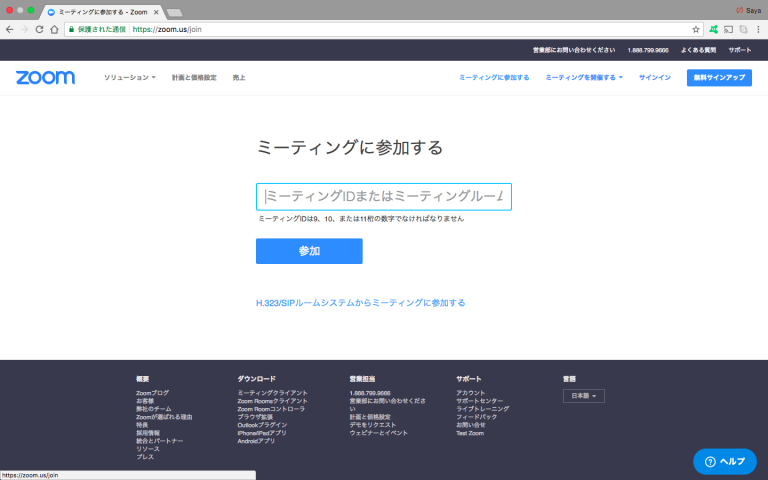
Task: Open the 特長 footer link
Action: pyautogui.click(x=142, y=425)
